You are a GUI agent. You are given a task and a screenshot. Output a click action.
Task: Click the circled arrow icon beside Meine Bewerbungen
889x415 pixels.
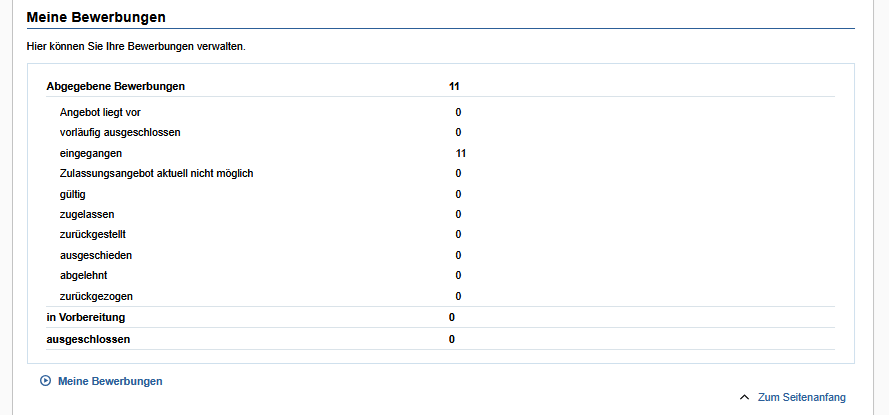pos(45,381)
